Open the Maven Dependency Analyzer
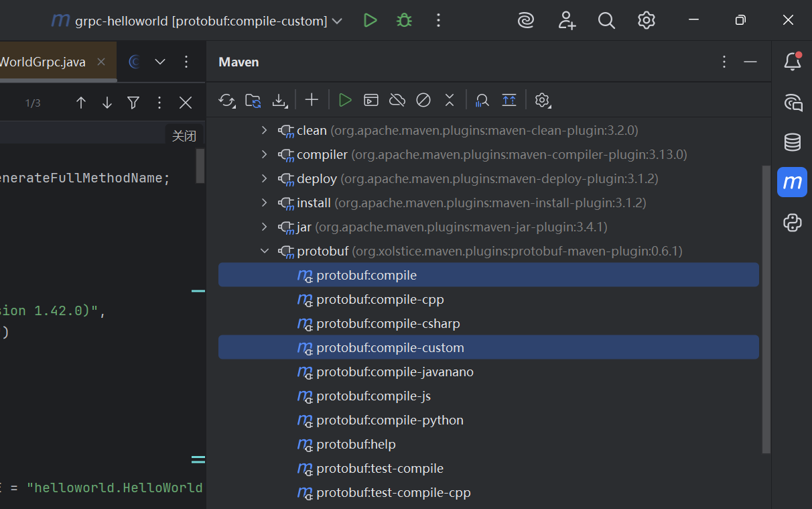The width and height of the screenshot is (812, 509). point(482,100)
